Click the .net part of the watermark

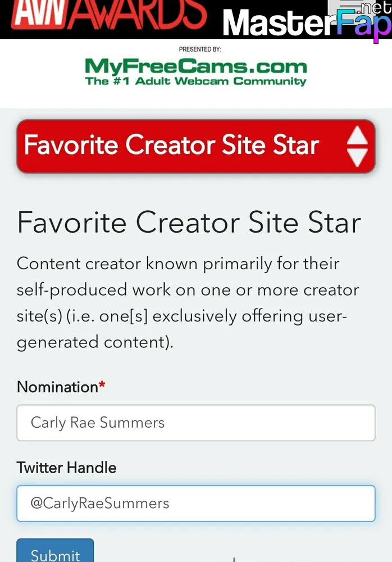click(376, 8)
